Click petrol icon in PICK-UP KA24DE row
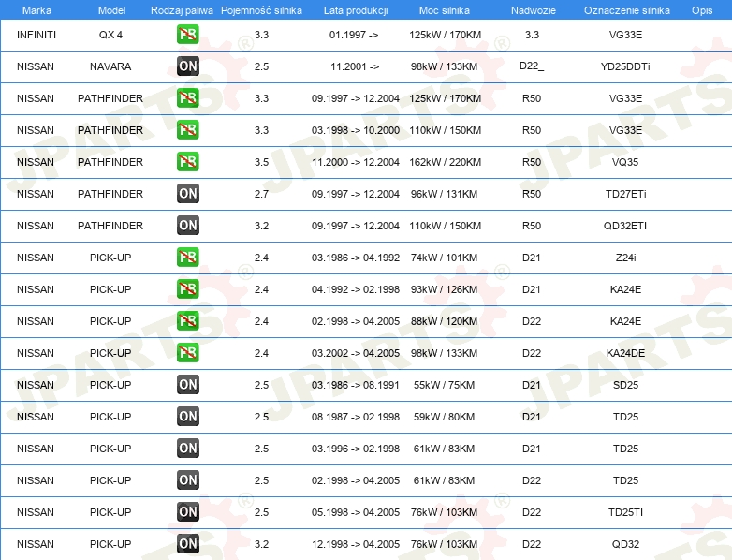Image resolution: width=732 pixels, height=560 pixels. (187, 353)
